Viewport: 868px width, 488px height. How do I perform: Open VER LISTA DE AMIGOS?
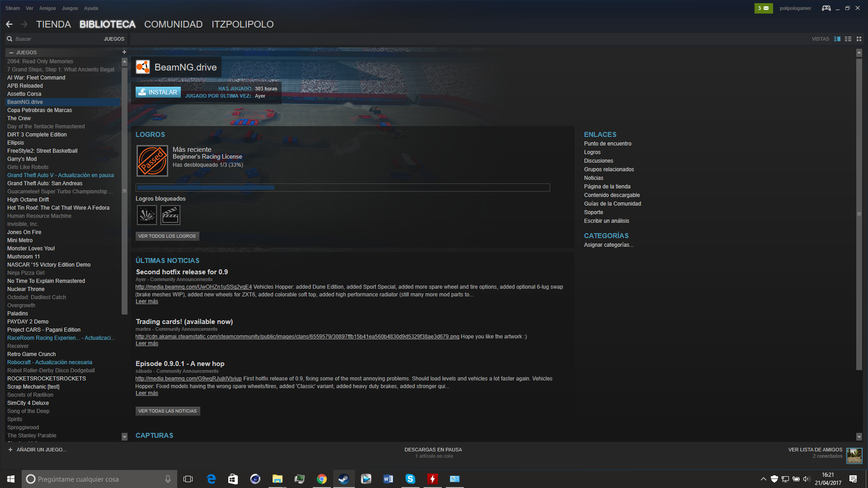[815, 450]
